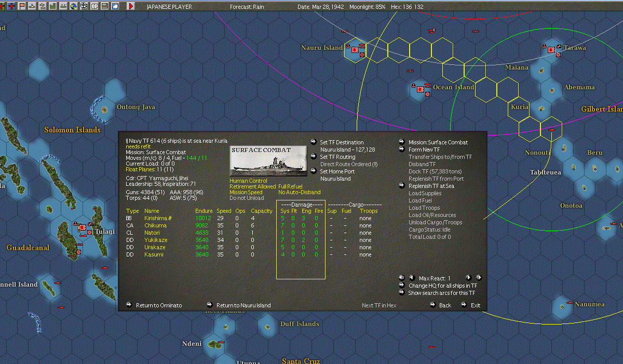Click arrow beside Show search arcs
Screen dimensions: 623x364
coord(402,292)
